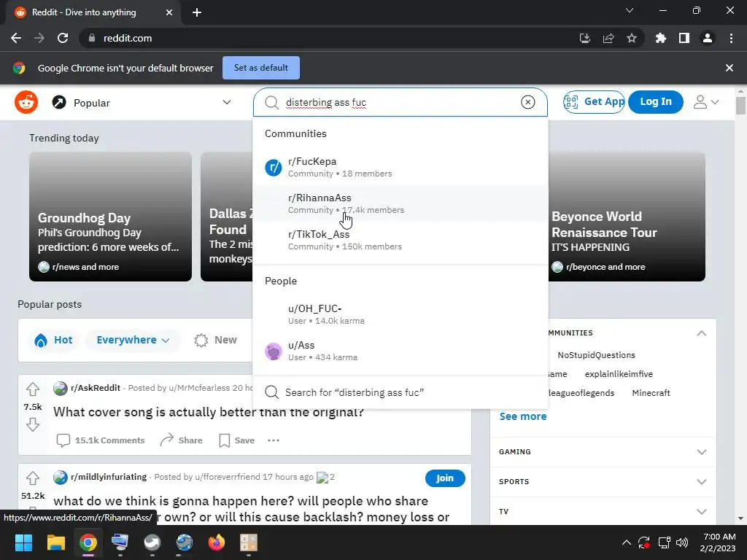
Task: Click See more communities link
Action: 523,416
